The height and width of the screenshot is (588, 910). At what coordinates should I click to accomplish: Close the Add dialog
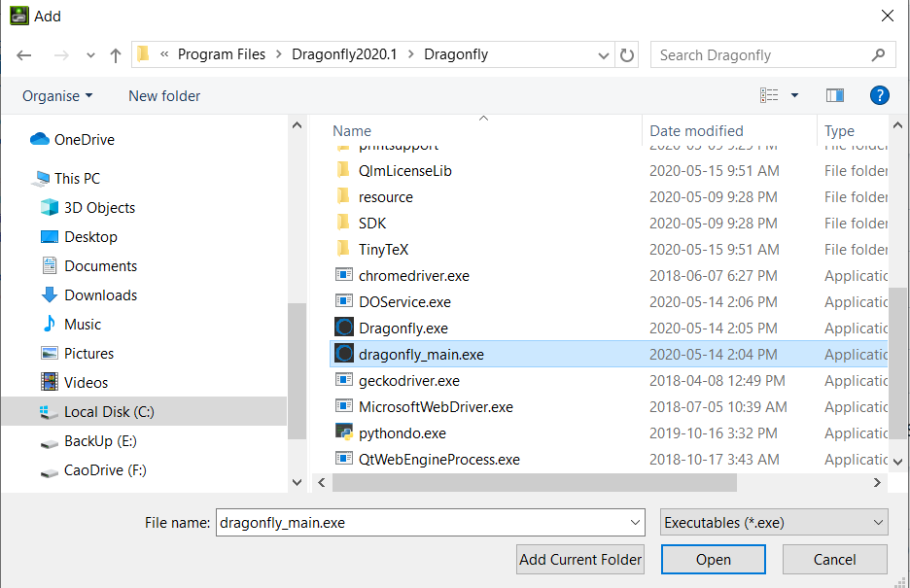[x=888, y=16]
